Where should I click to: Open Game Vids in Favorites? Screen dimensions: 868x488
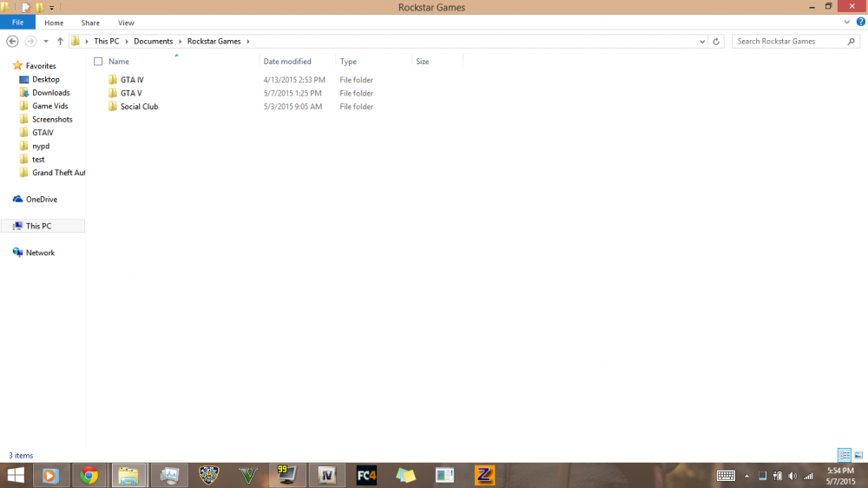49,106
